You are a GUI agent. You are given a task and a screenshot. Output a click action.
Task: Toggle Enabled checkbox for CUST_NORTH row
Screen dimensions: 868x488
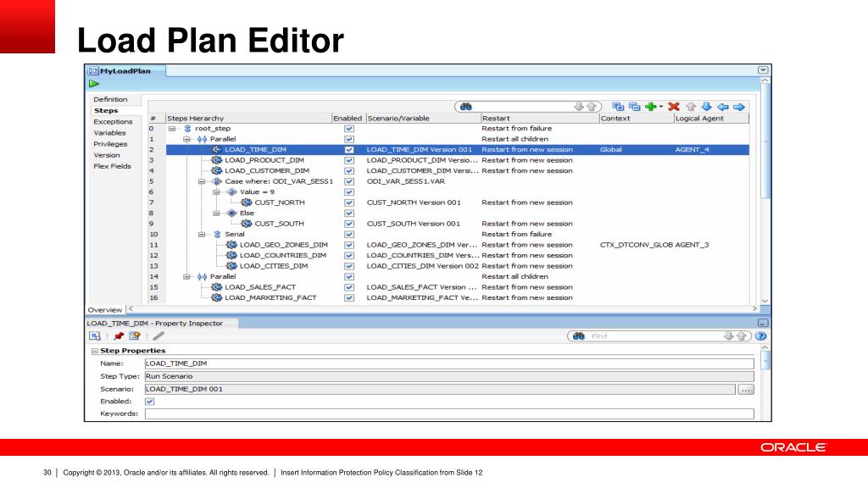349,202
